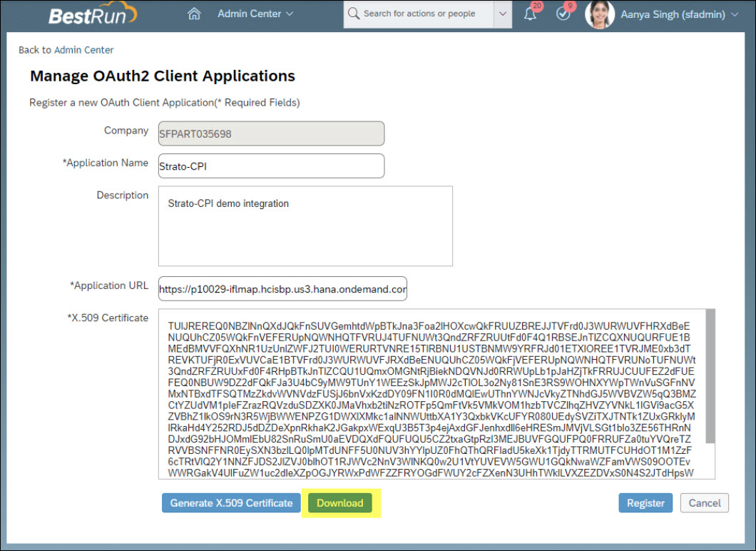Viewport: 756px width, 551px height.
Task: Focus the Application Name field
Action: click(271, 166)
